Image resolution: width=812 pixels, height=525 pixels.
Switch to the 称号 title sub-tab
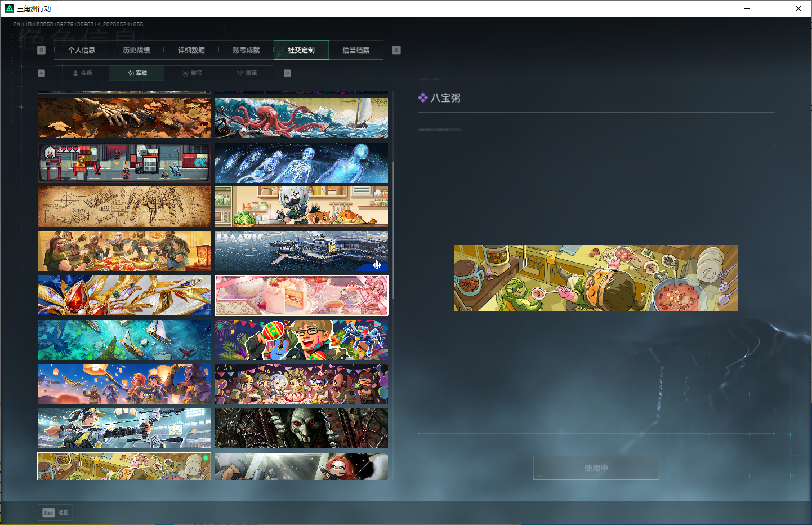[x=192, y=73]
